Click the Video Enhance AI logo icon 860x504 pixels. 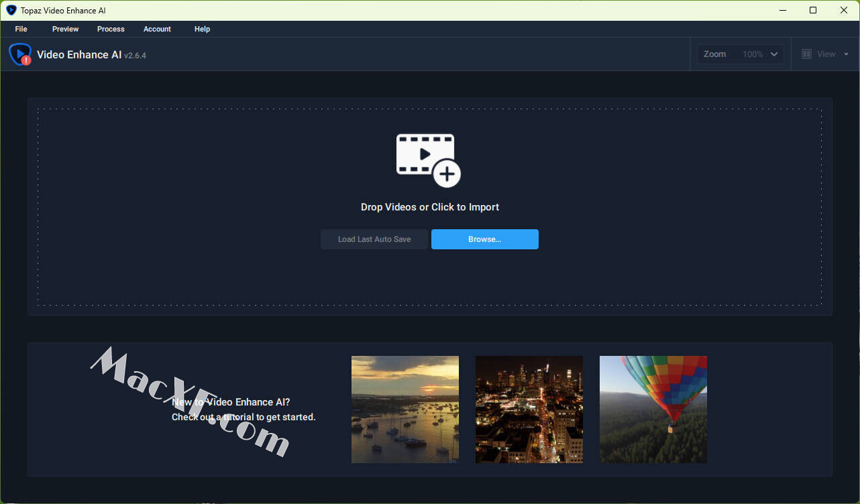(x=20, y=54)
